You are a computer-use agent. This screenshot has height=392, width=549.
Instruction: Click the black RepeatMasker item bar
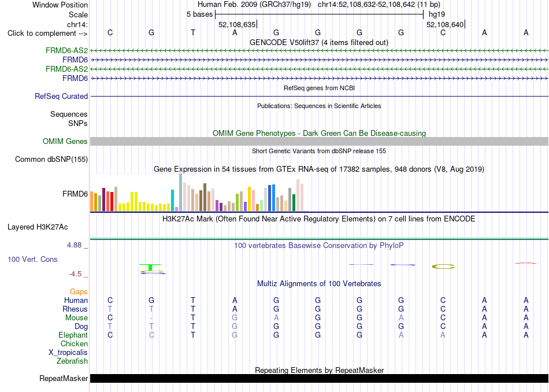(319, 378)
